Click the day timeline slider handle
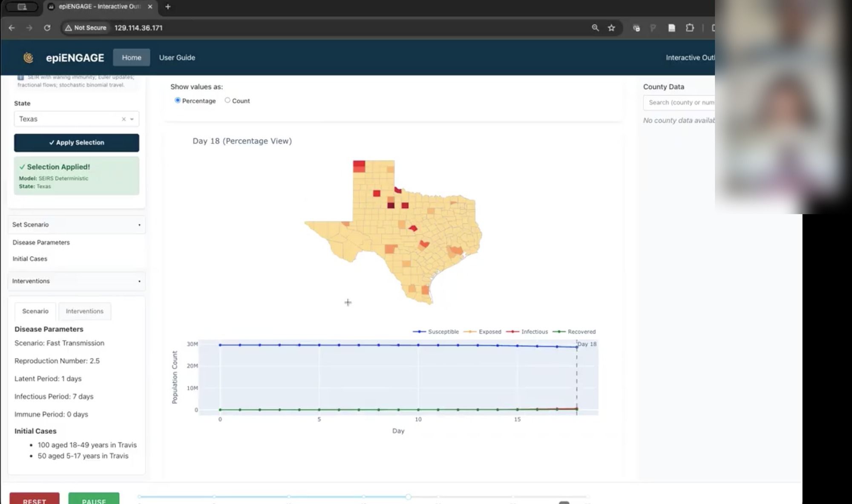 click(x=408, y=497)
